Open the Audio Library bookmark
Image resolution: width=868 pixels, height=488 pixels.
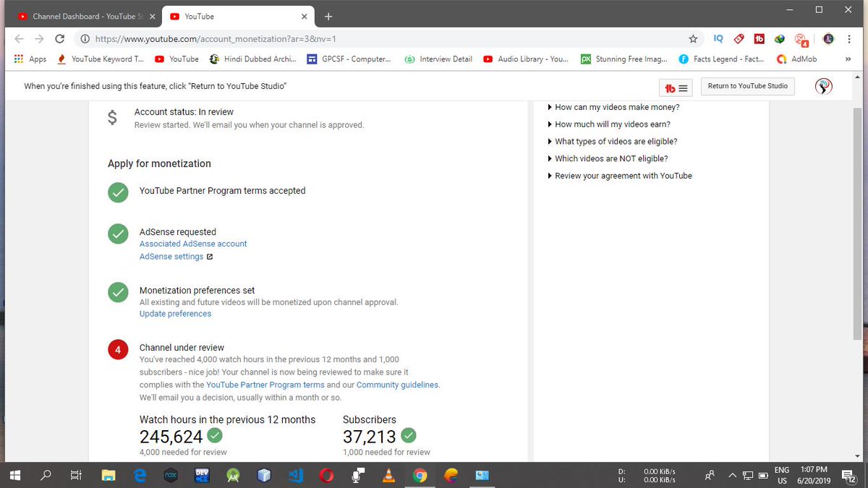tap(526, 59)
